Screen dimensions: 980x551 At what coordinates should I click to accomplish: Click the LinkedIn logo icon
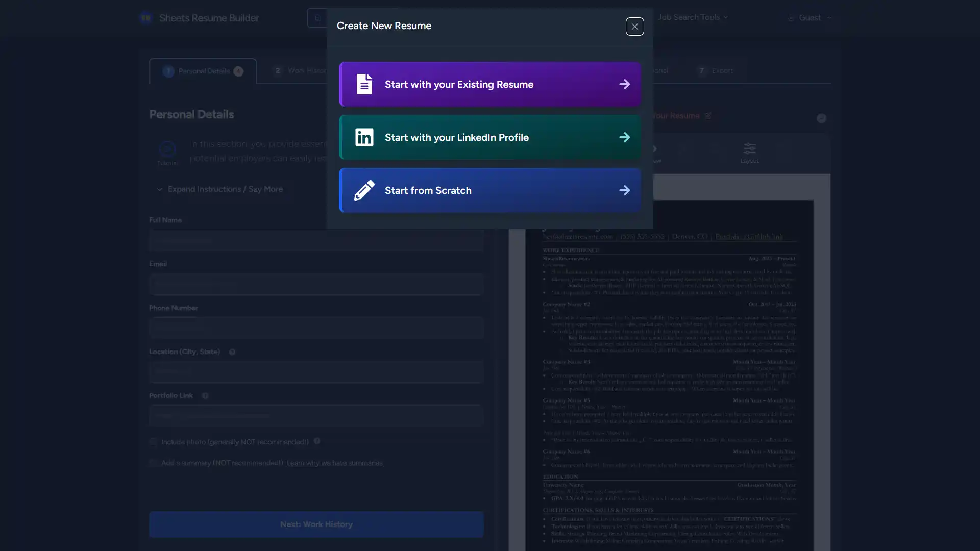(364, 137)
